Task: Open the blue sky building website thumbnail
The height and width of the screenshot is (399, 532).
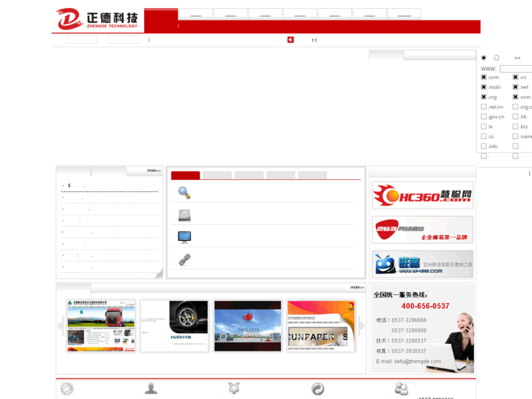Action: click(247, 326)
